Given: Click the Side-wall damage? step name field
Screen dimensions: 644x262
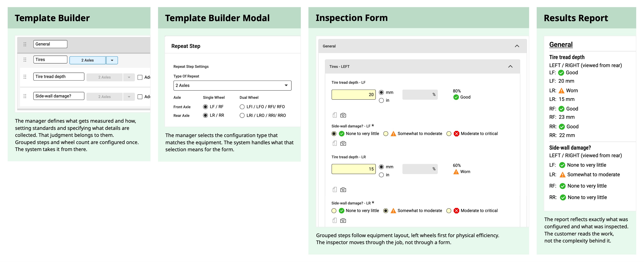Looking at the screenshot, I should pyautogui.click(x=59, y=96).
